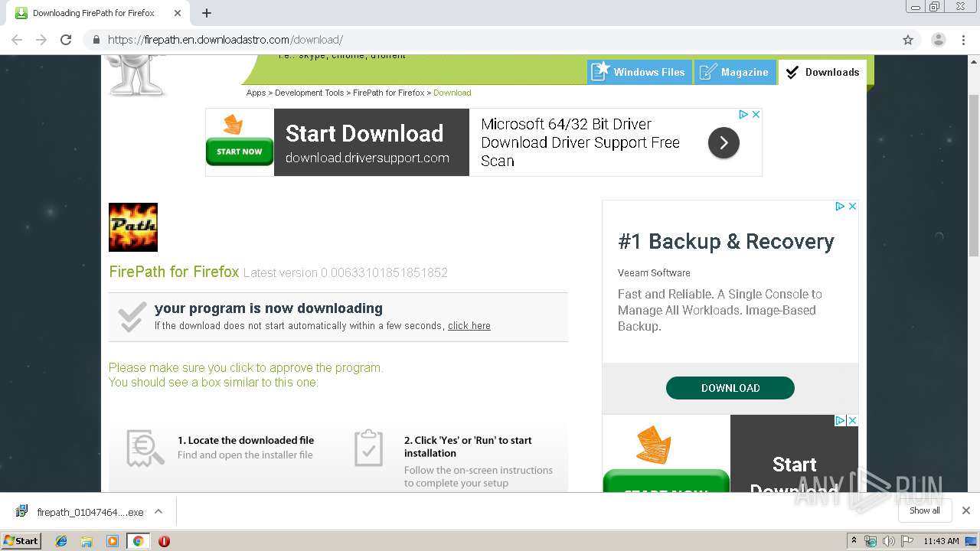Image resolution: width=980 pixels, height=551 pixels.
Task: Click the locate downloaded file icon
Action: click(x=145, y=448)
